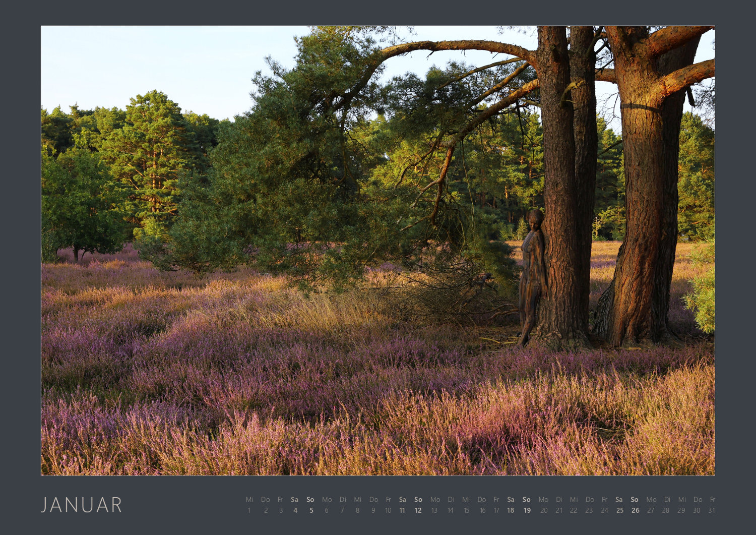Select the heathland photo with pine trees

[378, 251]
